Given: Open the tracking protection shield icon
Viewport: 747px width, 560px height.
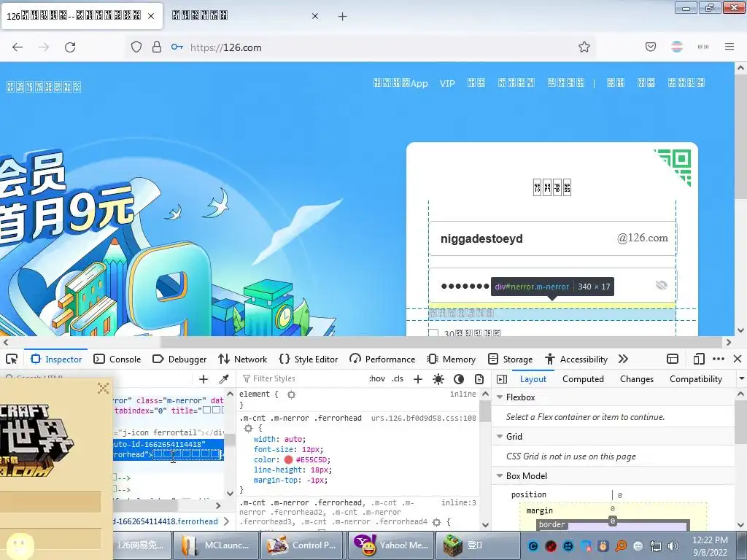Looking at the screenshot, I should (136, 47).
